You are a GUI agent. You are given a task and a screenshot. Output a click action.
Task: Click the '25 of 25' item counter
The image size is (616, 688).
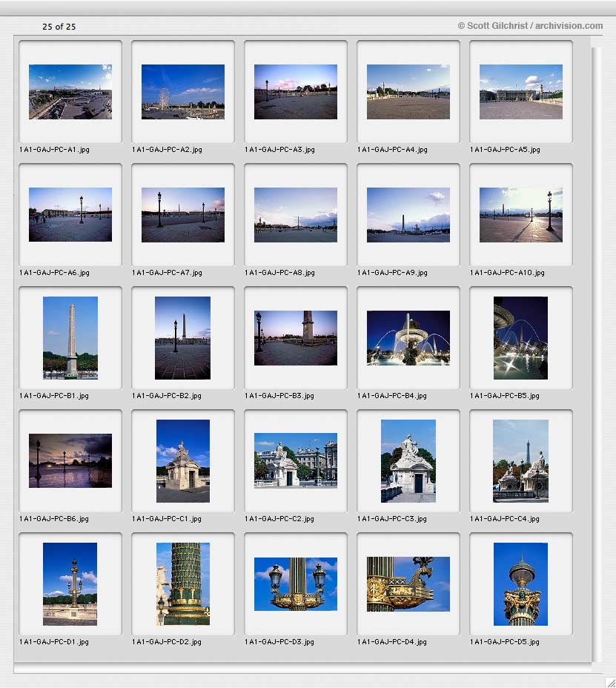59,27
